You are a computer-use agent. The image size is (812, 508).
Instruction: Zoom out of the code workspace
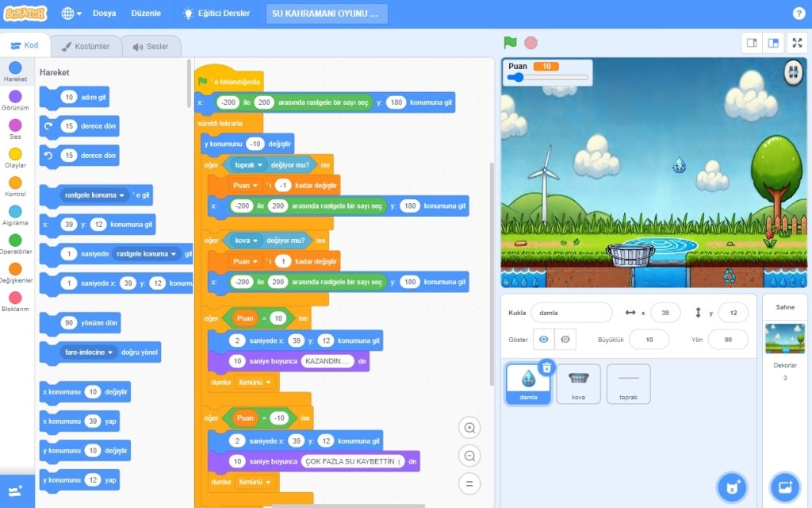pos(469,456)
